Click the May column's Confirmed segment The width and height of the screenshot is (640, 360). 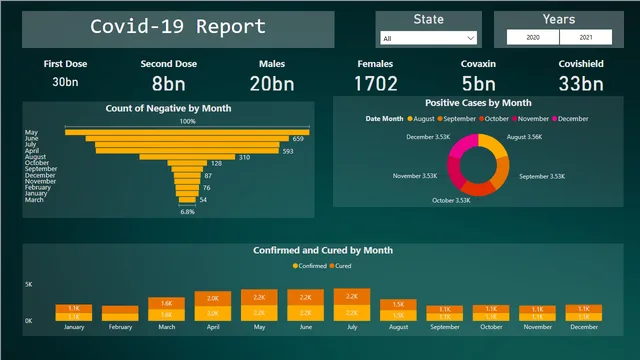click(259, 313)
